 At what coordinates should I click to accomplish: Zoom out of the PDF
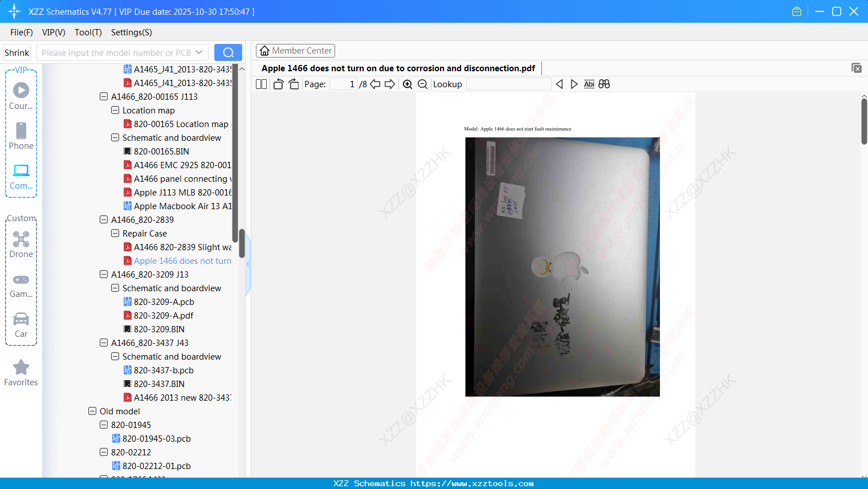[x=422, y=84]
